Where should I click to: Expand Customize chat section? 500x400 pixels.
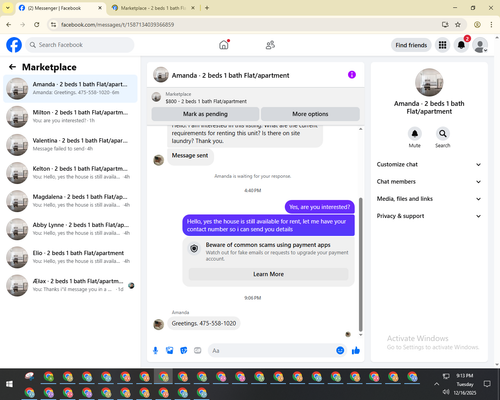point(429,164)
